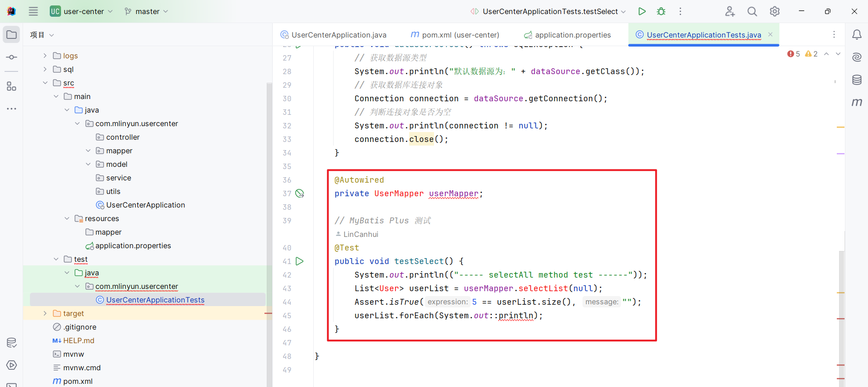Switch to the pom.xml (user-center) tab
The image size is (868, 387).
[455, 35]
